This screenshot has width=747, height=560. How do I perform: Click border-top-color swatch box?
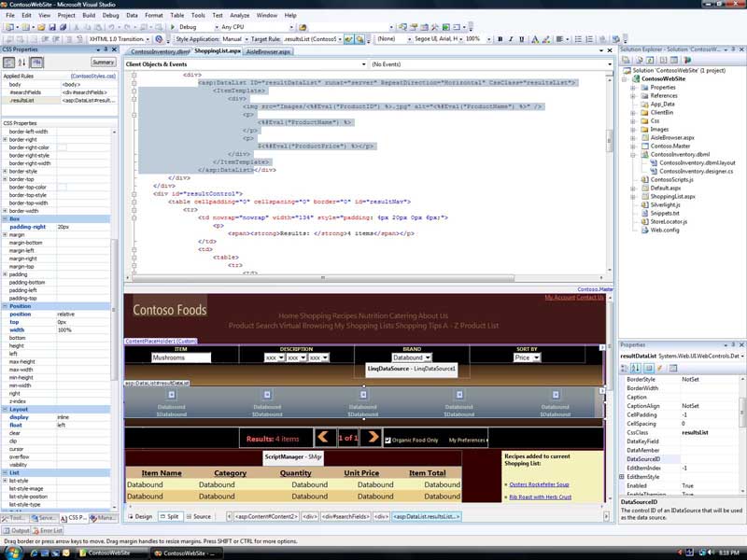pos(62,188)
